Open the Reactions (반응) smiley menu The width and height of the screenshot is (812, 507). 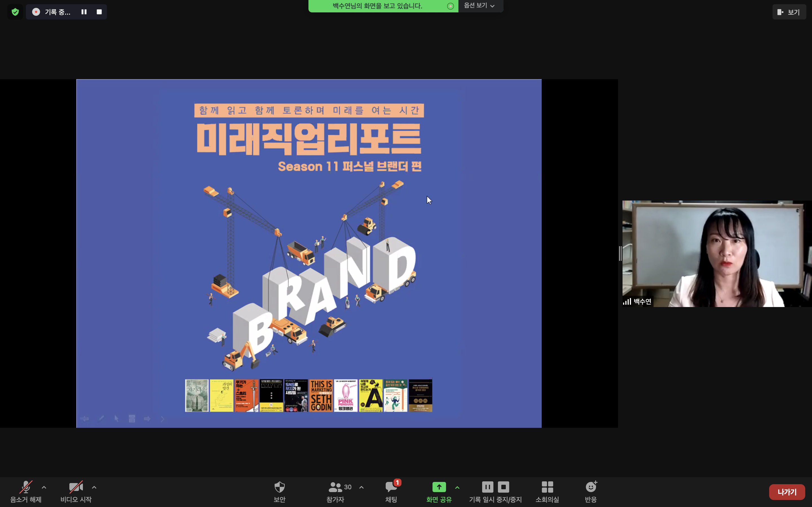591,491
